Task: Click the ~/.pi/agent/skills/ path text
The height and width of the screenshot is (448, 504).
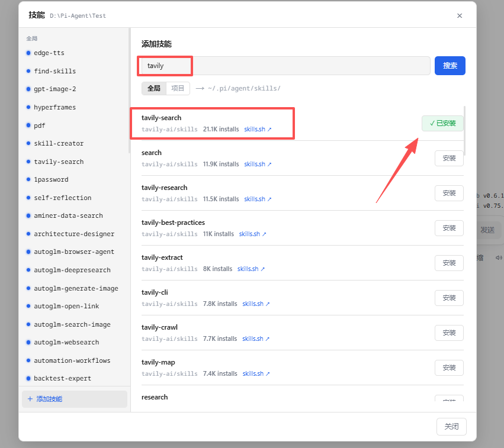Action: point(244,88)
